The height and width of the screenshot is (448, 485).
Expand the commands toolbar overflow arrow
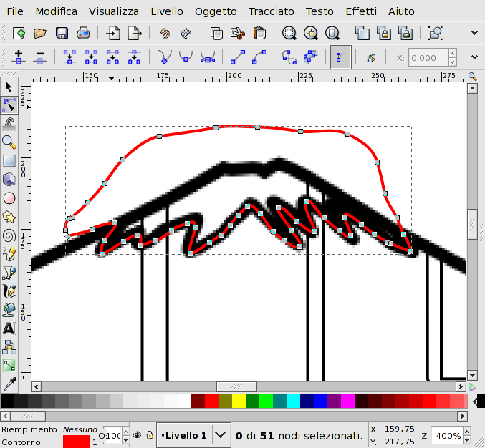474,33
